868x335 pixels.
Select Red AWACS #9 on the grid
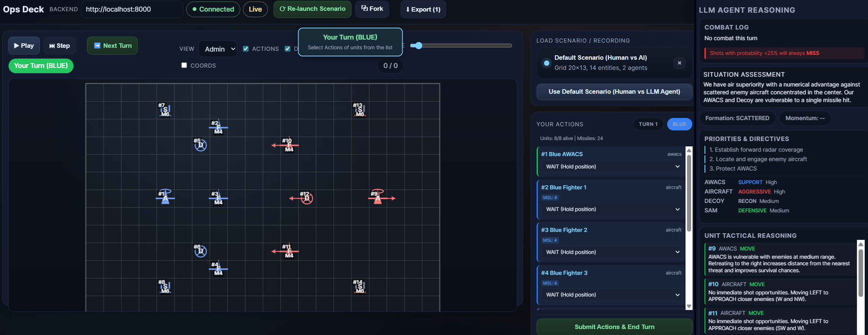[378, 198]
